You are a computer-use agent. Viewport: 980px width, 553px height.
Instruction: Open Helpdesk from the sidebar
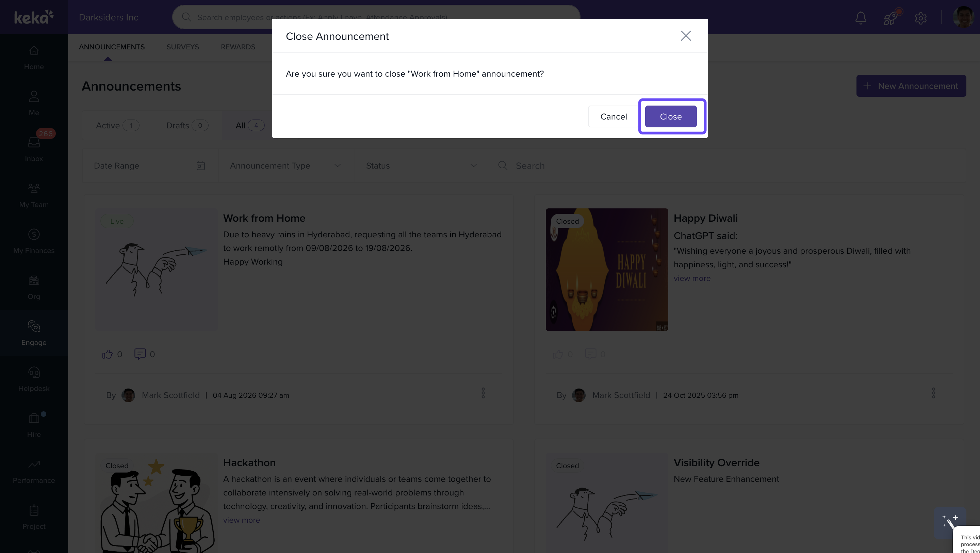coord(34,379)
